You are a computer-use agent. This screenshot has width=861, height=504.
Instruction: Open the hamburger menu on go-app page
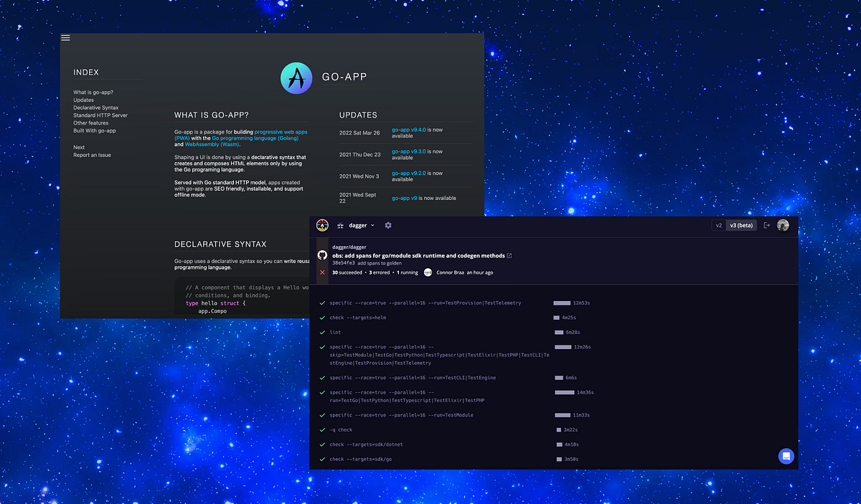click(x=65, y=37)
